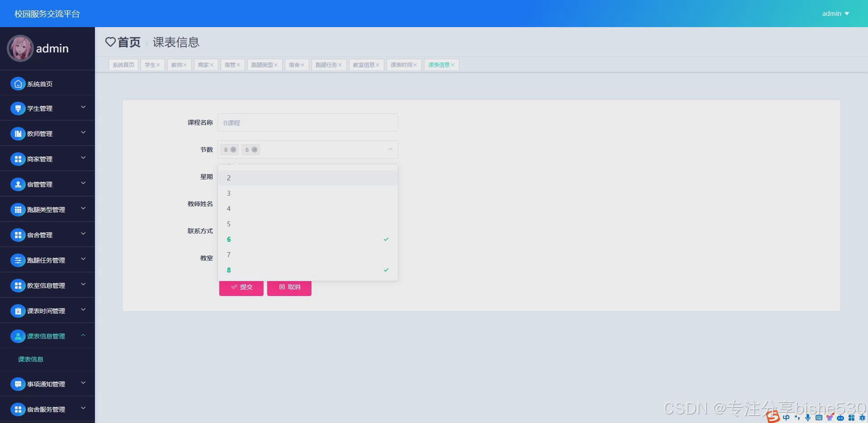Viewport: 868px width, 423px height.
Task: Collapse the 课表信息管理 menu chevron
Action: tap(83, 335)
